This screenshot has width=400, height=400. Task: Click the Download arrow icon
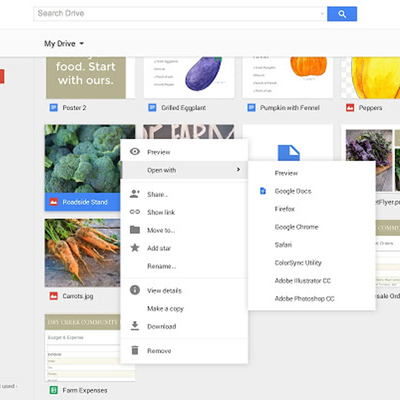point(135,326)
